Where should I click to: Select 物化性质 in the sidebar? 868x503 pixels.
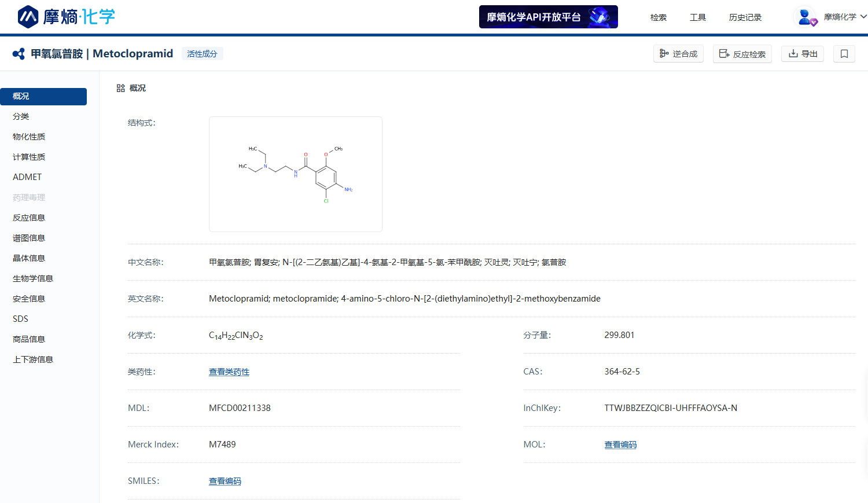(29, 137)
